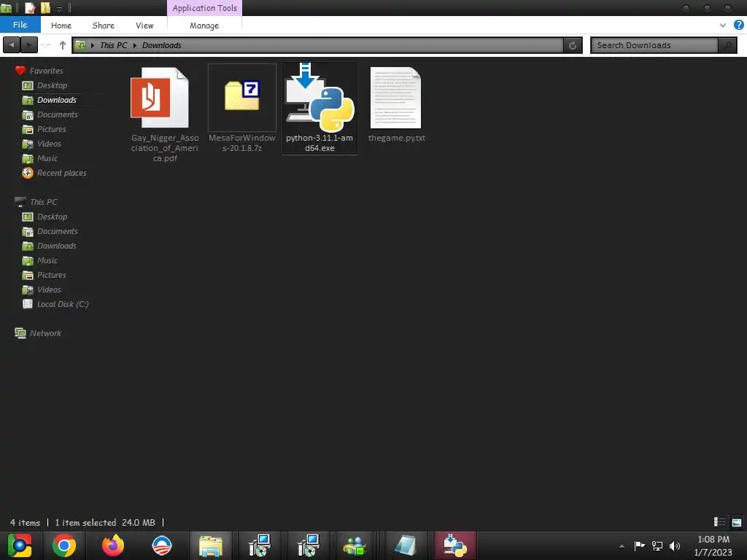The height and width of the screenshot is (560, 747).
Task: Select the PDF file thumbnail
Action: click(160, 98)
